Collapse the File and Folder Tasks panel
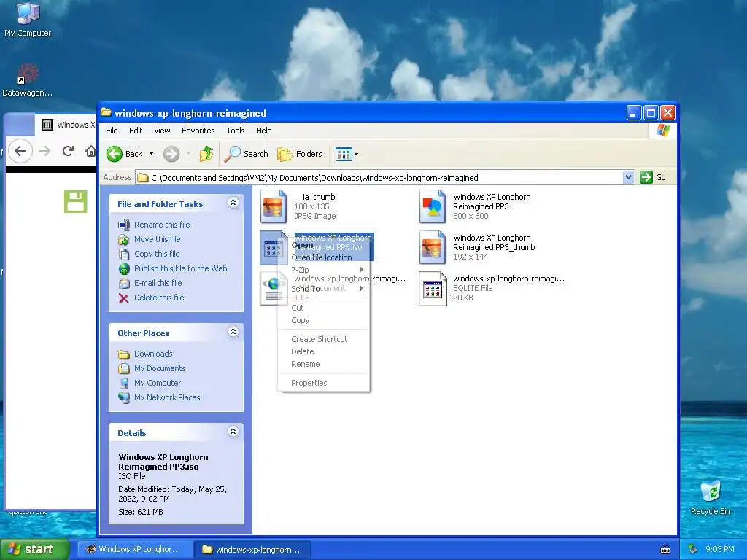The image size is (747, 560). tap(233, 203)
